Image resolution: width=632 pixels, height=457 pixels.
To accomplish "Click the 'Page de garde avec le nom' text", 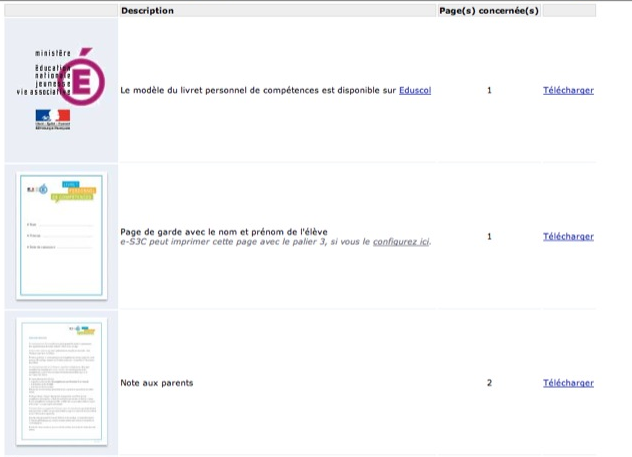I will tap(223, 231).
